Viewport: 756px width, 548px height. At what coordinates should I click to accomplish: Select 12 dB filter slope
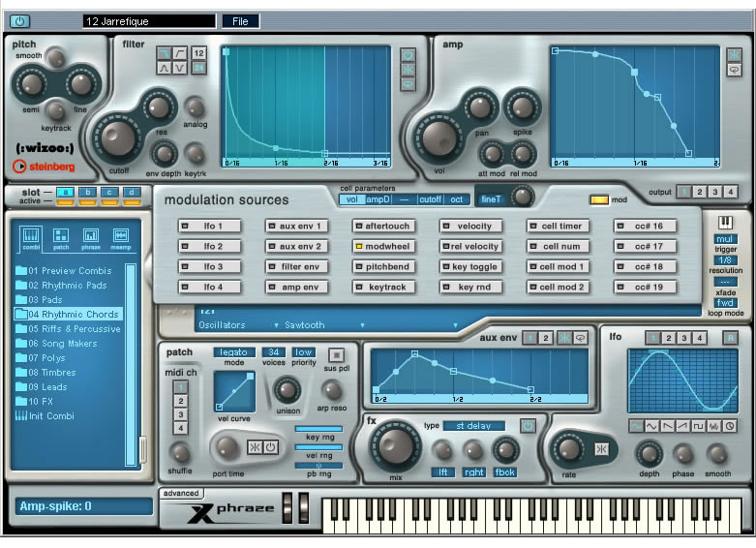(198, 52)
